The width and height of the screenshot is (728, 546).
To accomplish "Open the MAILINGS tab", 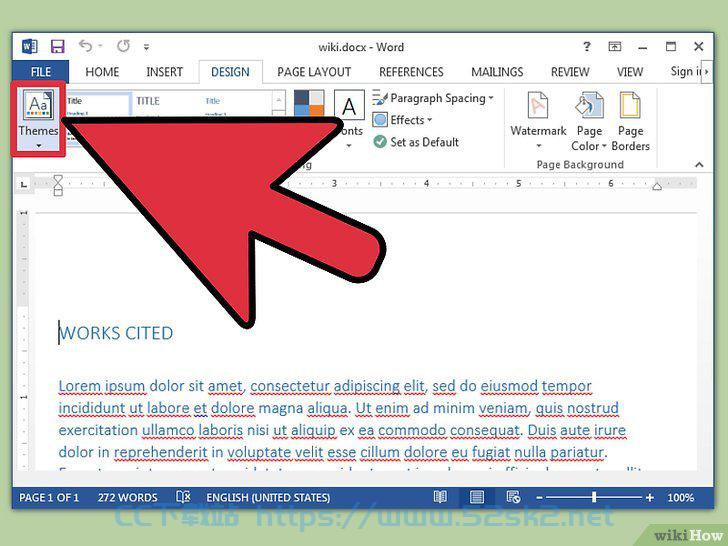I will coord(497,72).
